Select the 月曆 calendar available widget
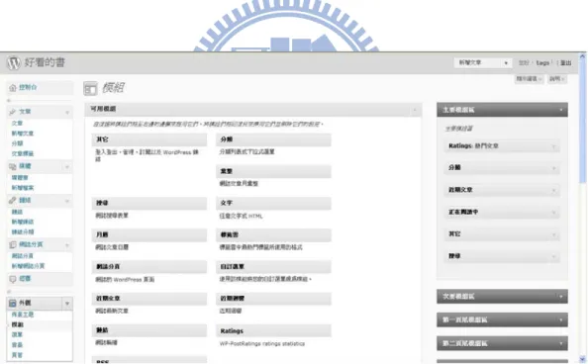The image size is (588, 364). 149,235
